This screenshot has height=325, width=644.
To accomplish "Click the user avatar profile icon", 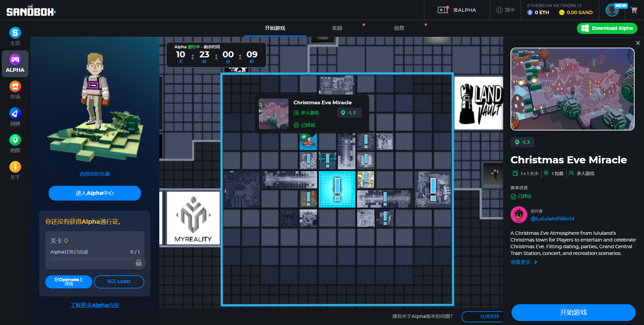I will click(612, 10).
